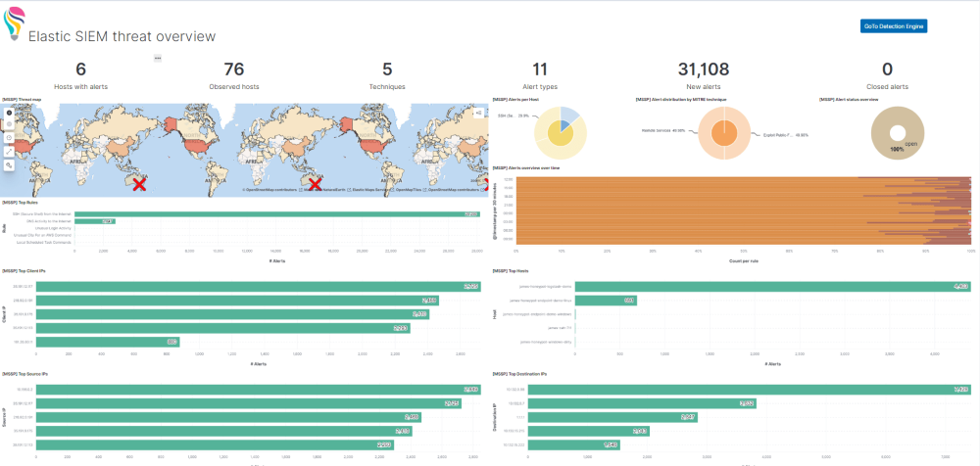Click GoTo Detection Engine button
980x466 pixels.
[893, 25]
